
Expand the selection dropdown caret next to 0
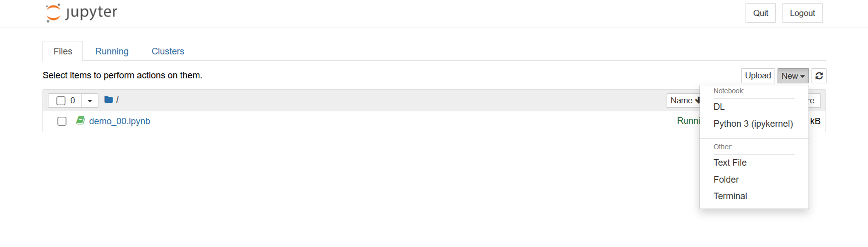coord(90,101)
